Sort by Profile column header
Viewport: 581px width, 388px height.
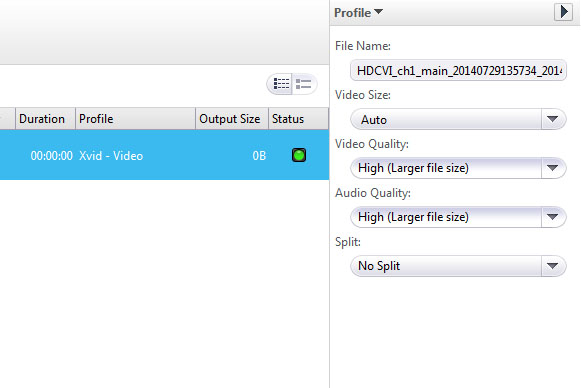click(x=136, y=119)
